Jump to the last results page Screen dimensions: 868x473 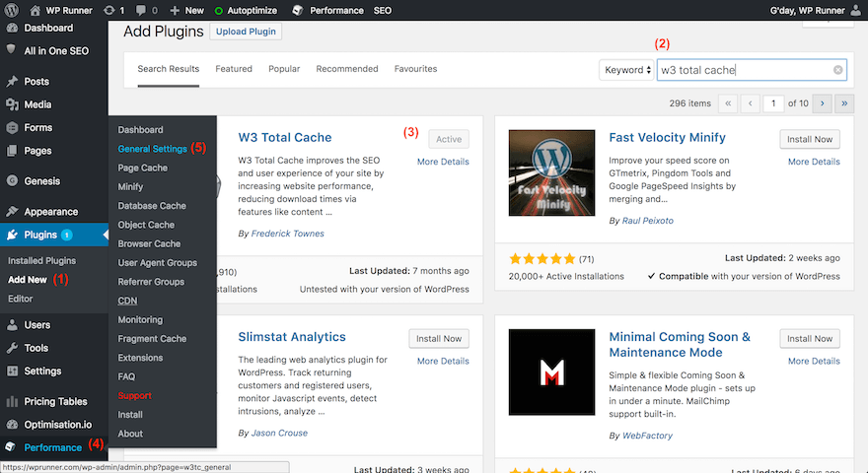(844, 103)
